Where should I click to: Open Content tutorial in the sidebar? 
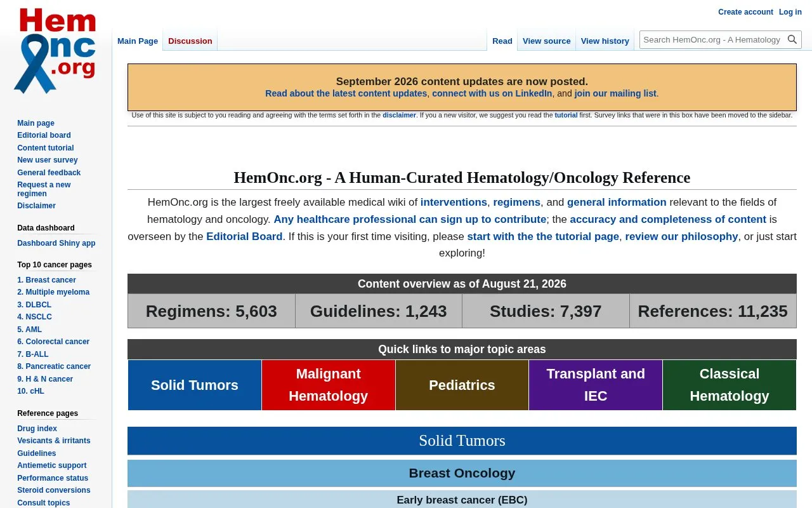tap(46, 148)
